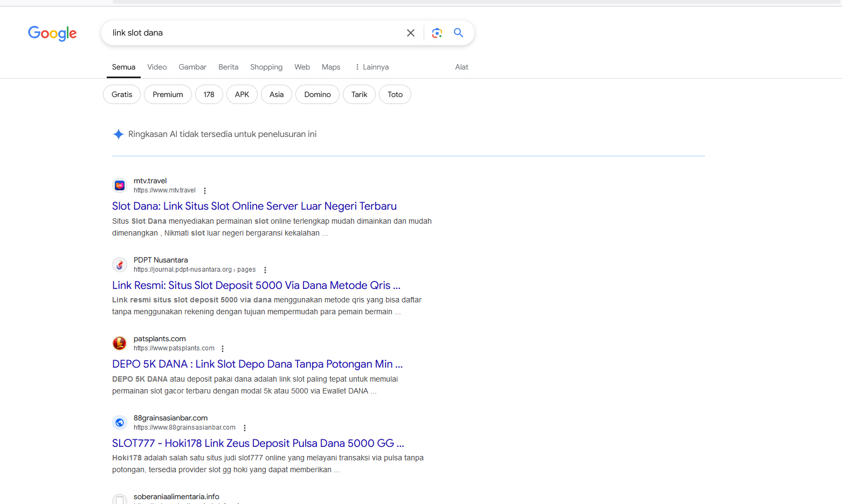The width and height of the screenshot is (842, 504).
Task: Switch to the Gambar tab
Action: [x=192, y=67]
